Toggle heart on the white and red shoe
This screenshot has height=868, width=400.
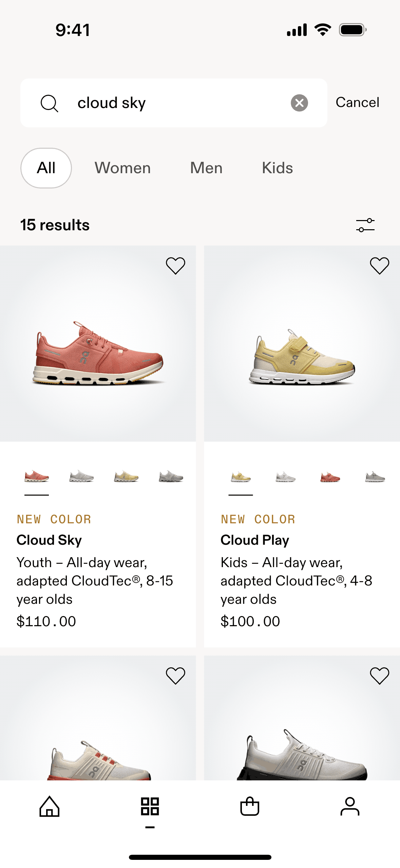point(175,676)
